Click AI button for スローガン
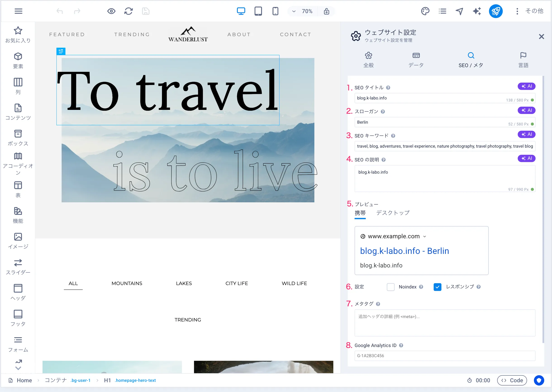Image resolution: width=552 pixels, height=392 pixels. pyautogui.click(x=526, y=110)
